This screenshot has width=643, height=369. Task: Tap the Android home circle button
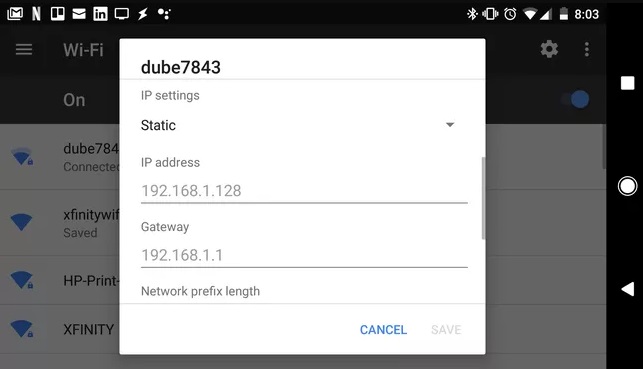pos(627,186)
